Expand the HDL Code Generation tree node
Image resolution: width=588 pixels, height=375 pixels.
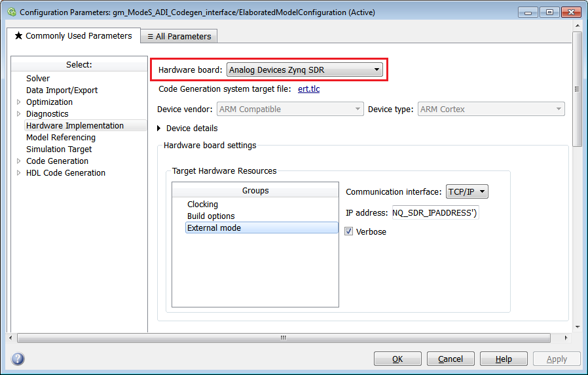[x=19, y=172]
